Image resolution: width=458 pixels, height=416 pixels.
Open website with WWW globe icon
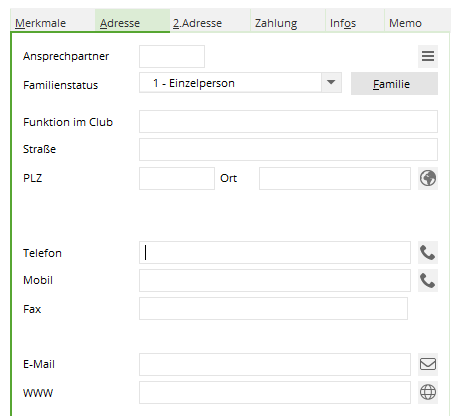[x=428, y=392]
